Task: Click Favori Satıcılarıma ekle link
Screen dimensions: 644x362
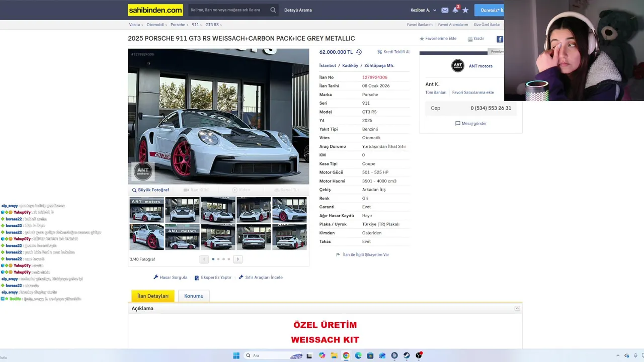Action: tap(473, 93)
